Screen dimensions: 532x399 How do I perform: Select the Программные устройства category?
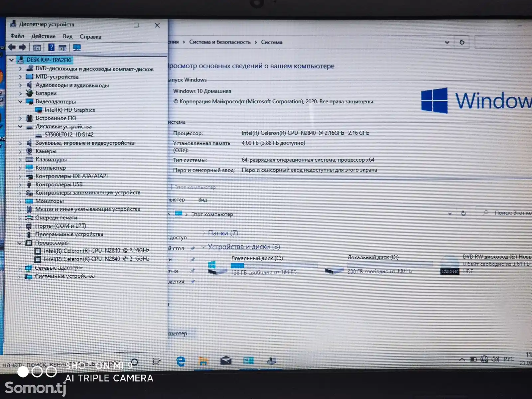click(69, 234)
